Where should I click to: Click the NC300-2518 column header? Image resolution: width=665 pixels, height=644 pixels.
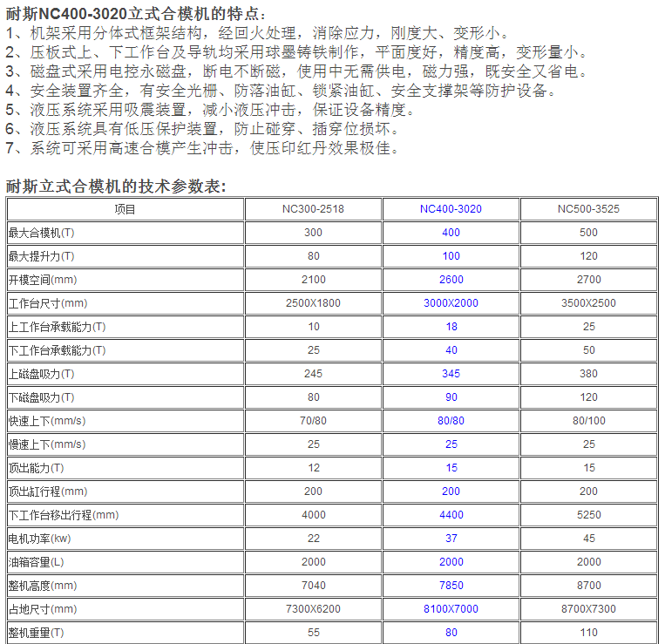click(x=313, y=209)
